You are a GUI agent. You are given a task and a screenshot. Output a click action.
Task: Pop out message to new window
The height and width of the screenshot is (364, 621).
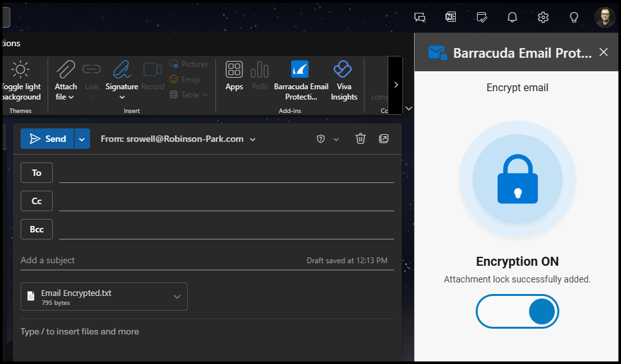click(384, 139)
